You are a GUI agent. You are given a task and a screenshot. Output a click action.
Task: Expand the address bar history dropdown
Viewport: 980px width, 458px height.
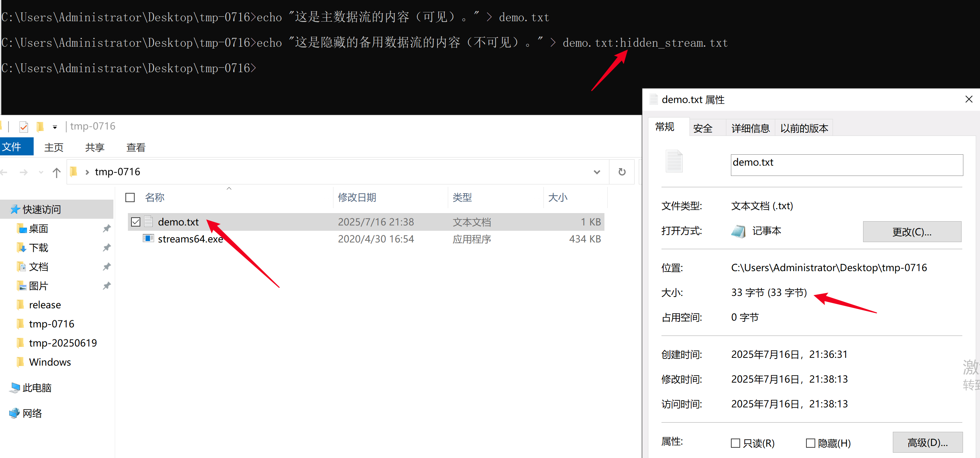[597, 172]
